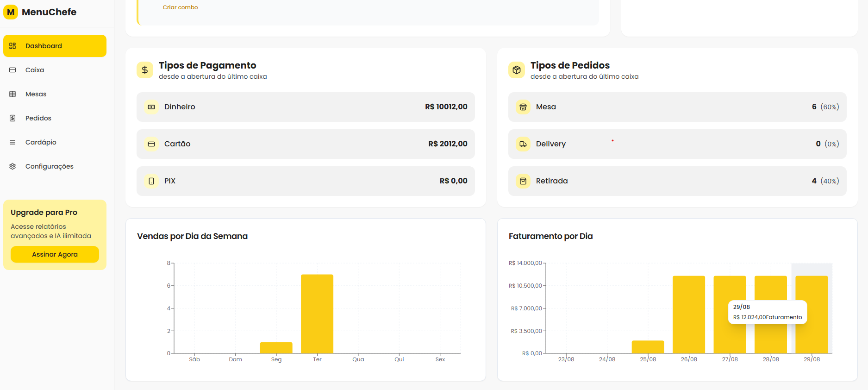Click the box icon beside Tipos de Pedidos
The image size is (868, 390).
click(x=517, y=70)
